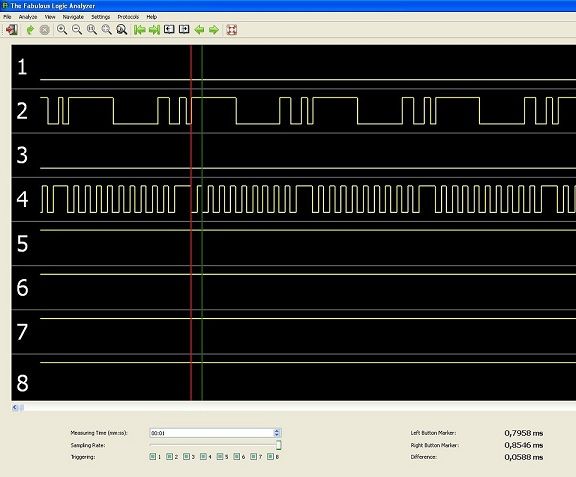576x477 pixels.
Task: Open the Protocols menu
Action: point(128,17)
